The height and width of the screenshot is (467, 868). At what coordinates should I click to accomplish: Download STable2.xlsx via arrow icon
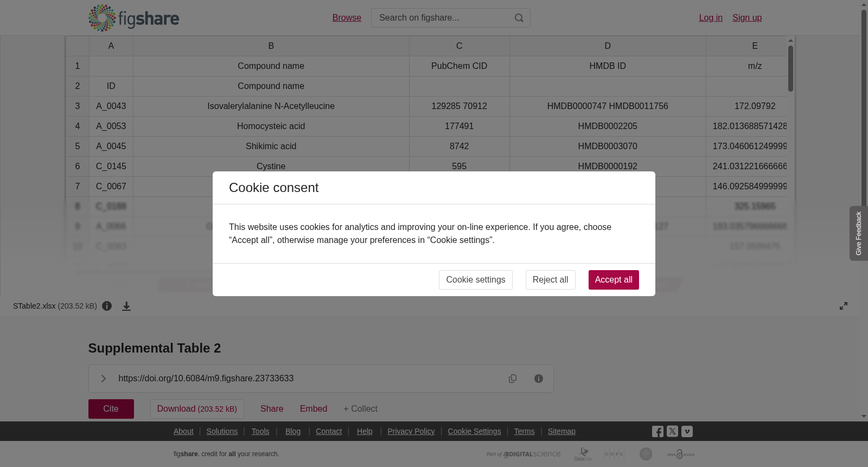point(126,306)
